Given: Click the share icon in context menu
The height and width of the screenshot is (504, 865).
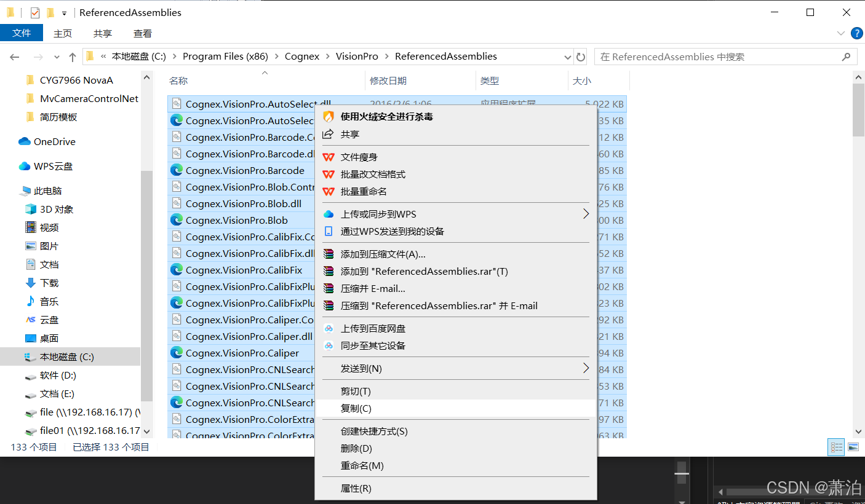Looking at the screenshot, I should 329,134.
